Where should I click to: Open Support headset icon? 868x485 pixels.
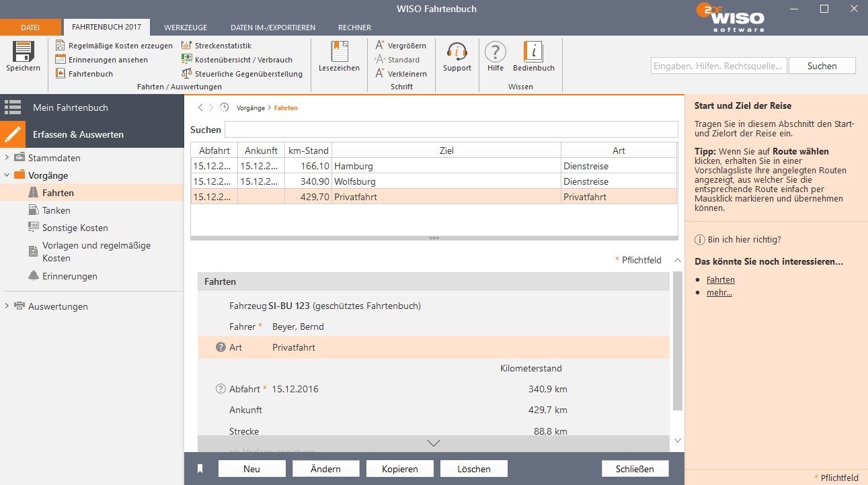coord(457,52)
